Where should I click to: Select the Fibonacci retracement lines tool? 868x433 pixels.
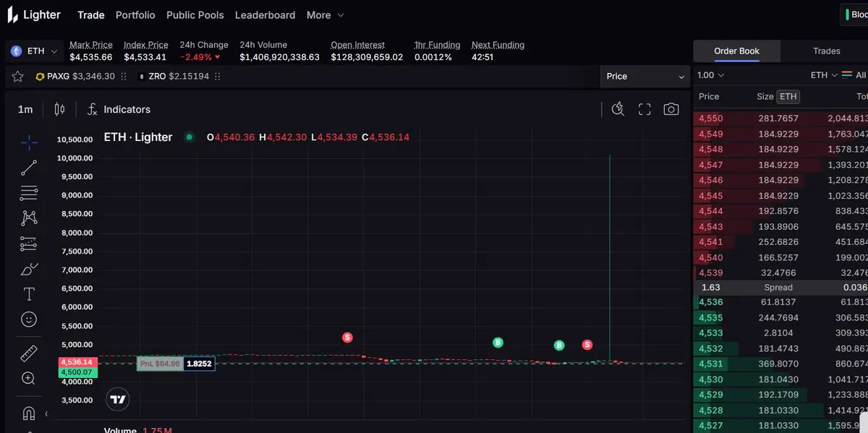[29, 193]
